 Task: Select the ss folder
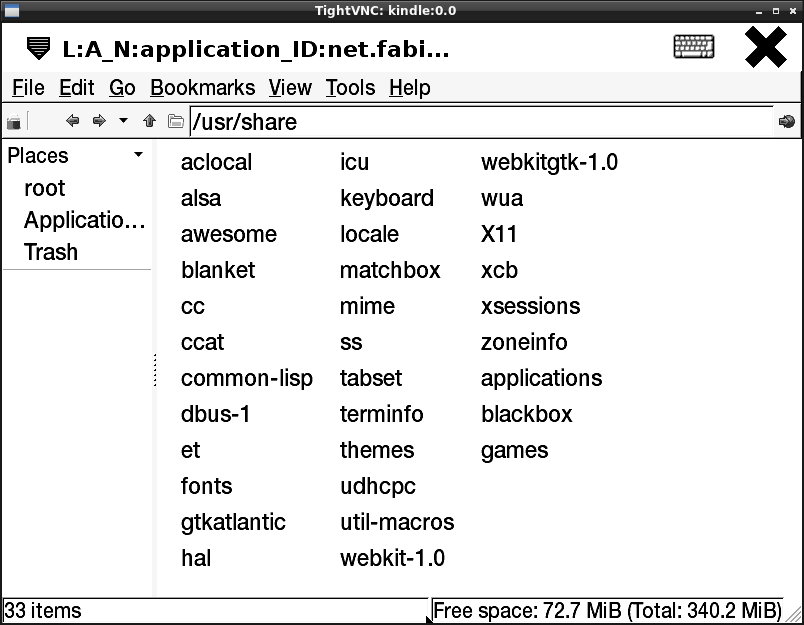(351, 342)
